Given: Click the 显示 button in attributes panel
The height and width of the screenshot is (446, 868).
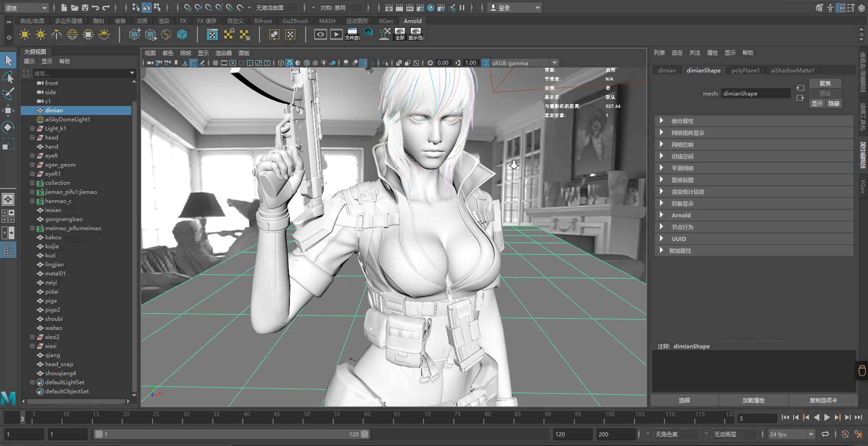Looking at the screenshot, I should (x=817, y=104).
